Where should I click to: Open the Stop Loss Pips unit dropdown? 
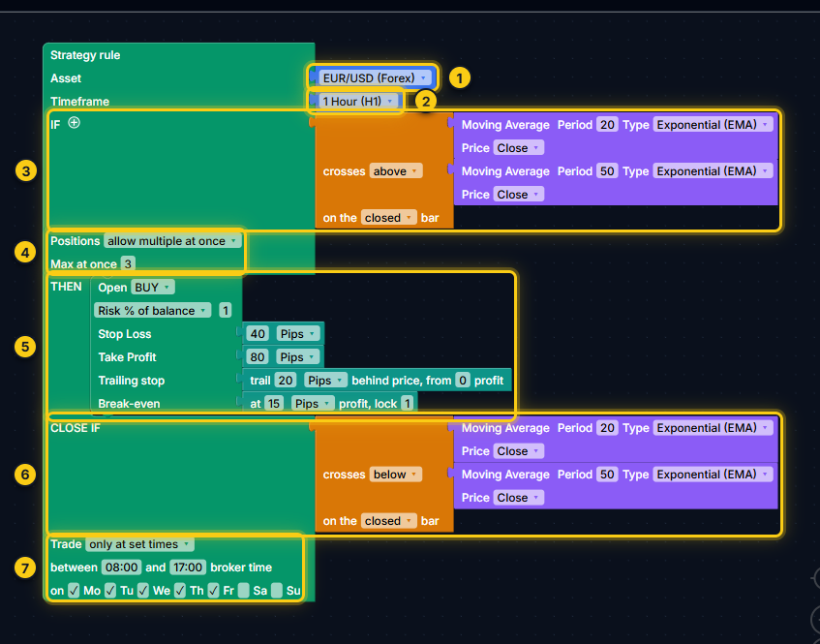tap(298, 334)
